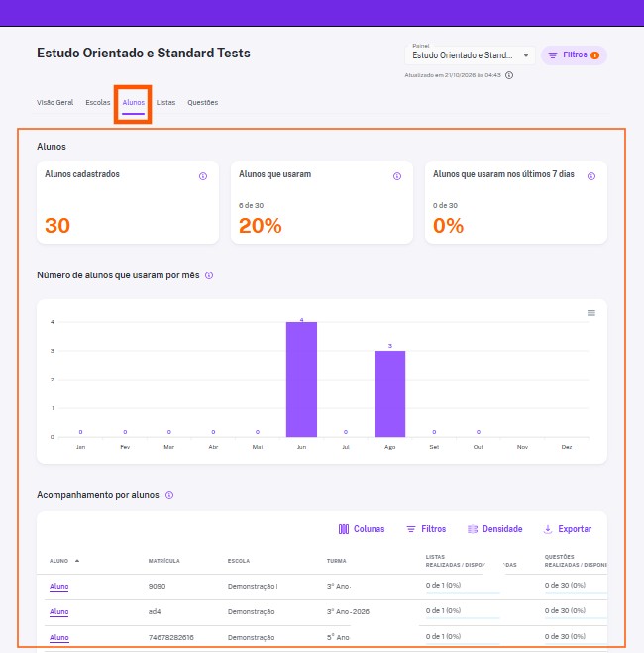Open Aluno link in row with matrícula 74678282616
The image size is (644, 653).
coord(58,637)
